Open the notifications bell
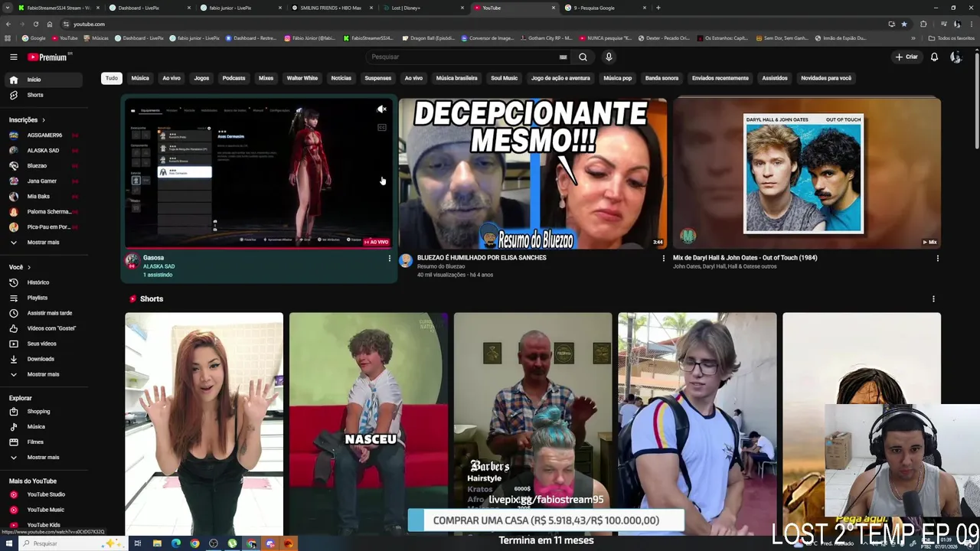Screen dimensions: 980x551 click(934, 57)
